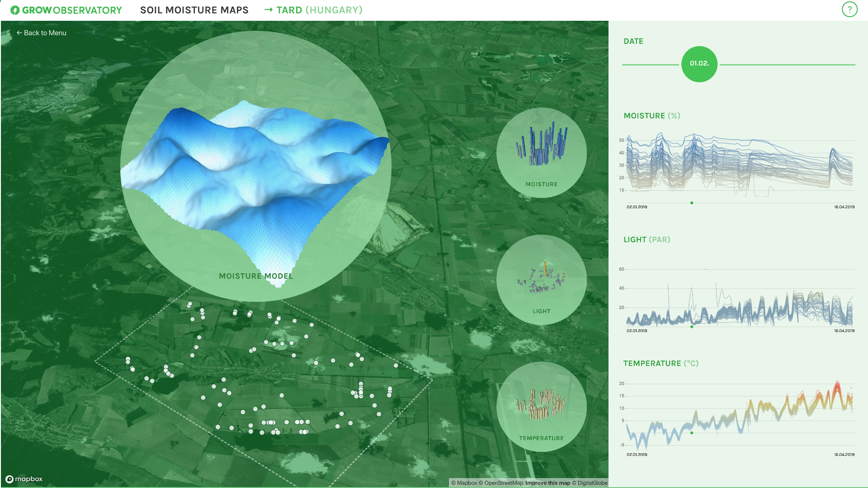
Task: Click the 01.02. date slider handle
Action: click(x=699, y=64)
